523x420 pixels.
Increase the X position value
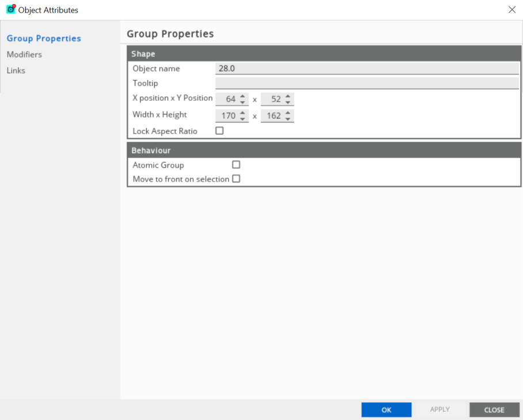click(242, 96)
